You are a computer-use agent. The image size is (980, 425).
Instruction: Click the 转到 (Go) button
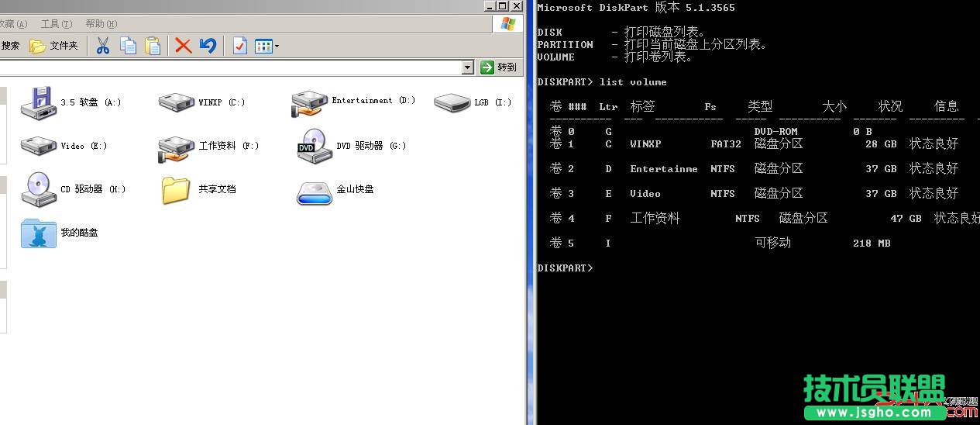tap(498, 67)
